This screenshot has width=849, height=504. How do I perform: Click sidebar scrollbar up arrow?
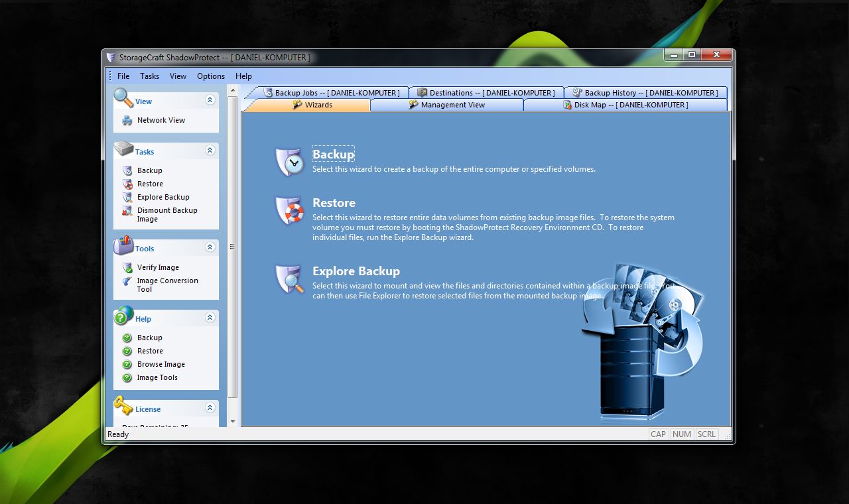[x=233, y=90]
